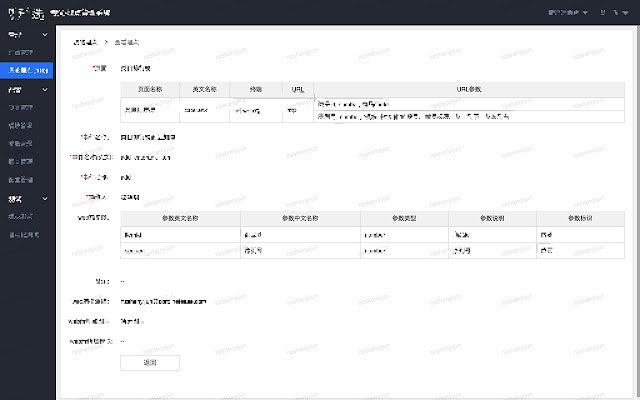Click the page's vertical scrollbar on the right
This screenshot has height=400, width=640.
point(638,212)
